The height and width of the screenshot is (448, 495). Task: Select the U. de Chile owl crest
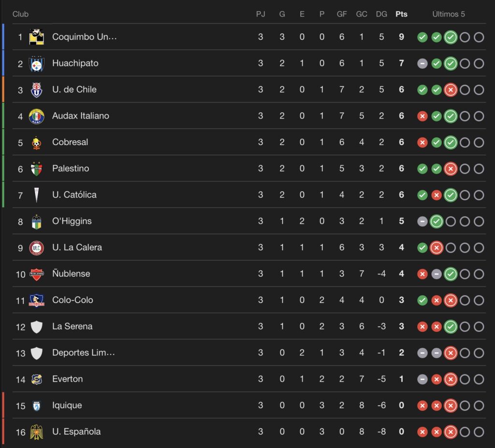click(x=36, y=90)
